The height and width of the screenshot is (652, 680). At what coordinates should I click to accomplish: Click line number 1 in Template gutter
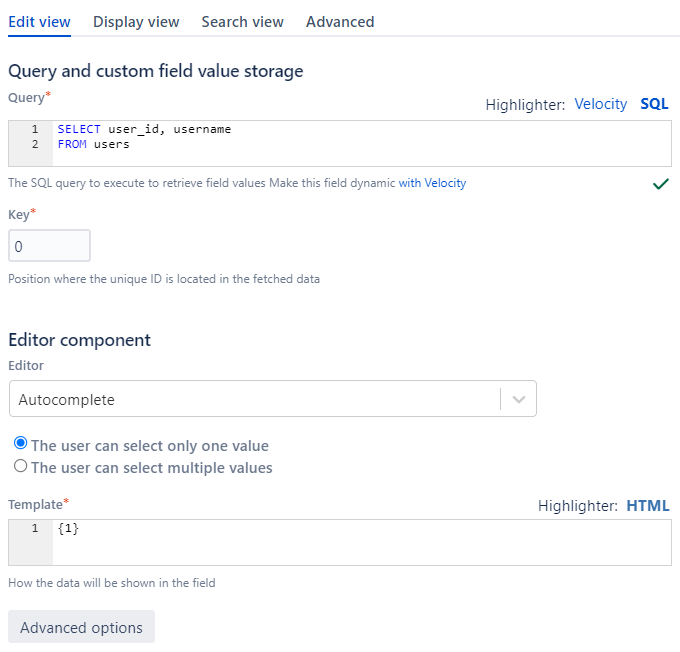(x=34, y=528)
